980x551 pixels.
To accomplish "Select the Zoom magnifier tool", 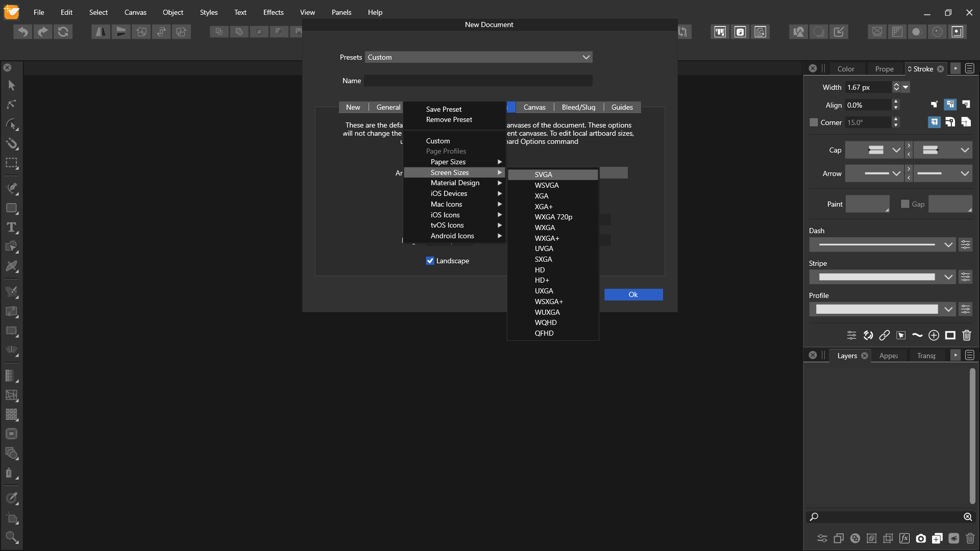I will (11, 537).
